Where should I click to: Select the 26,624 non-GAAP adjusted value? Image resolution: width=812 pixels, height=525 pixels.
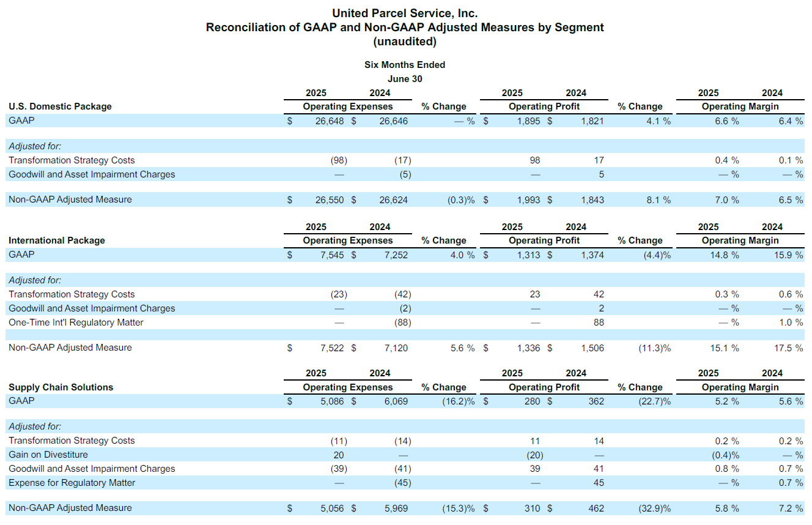click(393, 199)
